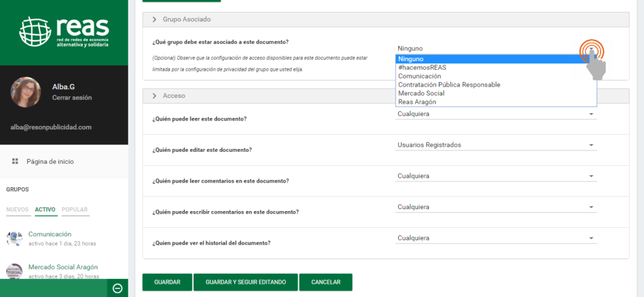The width and height of the screenshot is (644, 297).
Task: Select Mercado Social in dropdown list
Action: [x=421, y=94]
